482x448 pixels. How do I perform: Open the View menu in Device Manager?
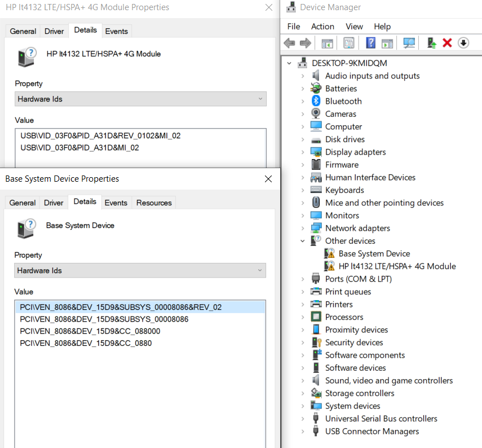point(354,27)
